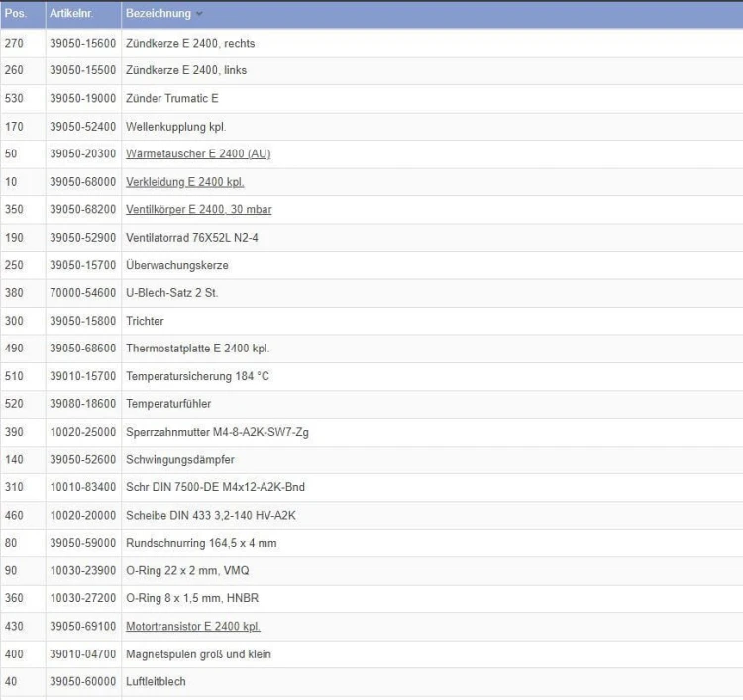Click position number 270

click(14, 44)
